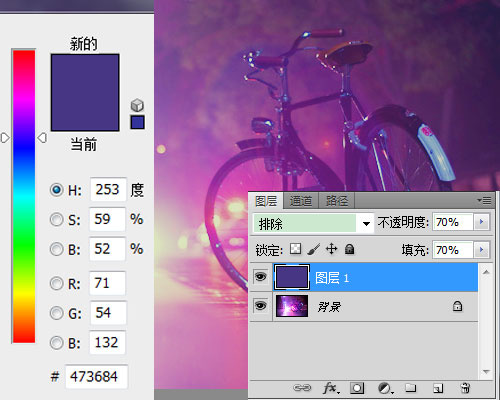This screenshot has width=500, height=400.
Task: Add a layer mask
Action: pyautogui.click(x=357, y=388)
